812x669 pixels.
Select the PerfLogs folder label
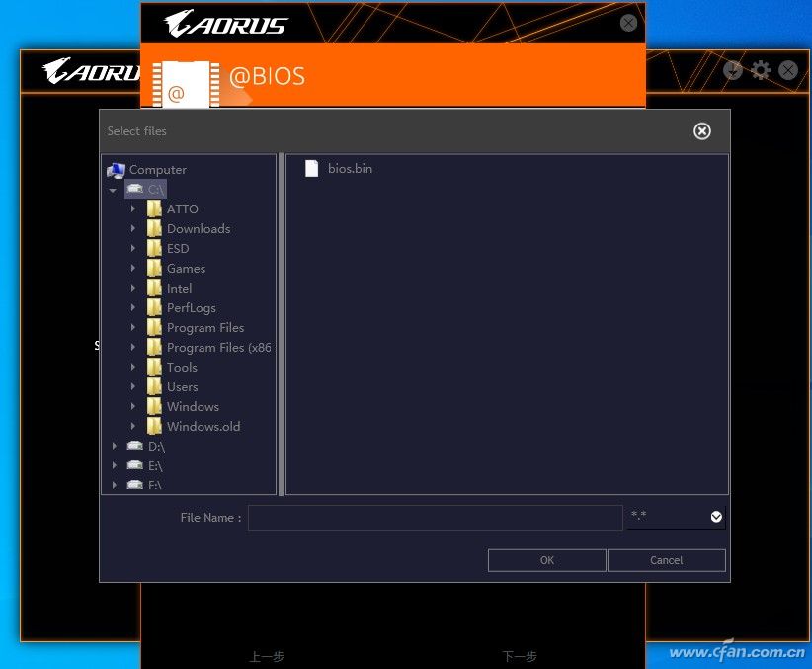191,307
